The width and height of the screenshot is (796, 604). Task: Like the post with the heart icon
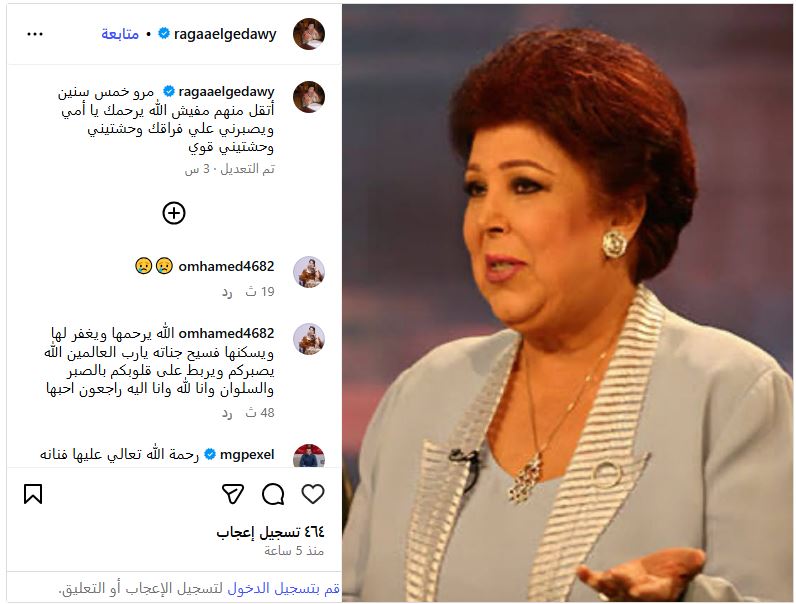tap(313, 494)
